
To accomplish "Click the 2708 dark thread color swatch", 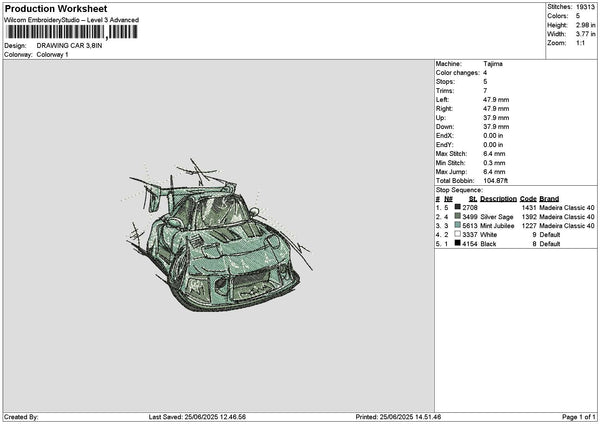I will click(457, 207).
